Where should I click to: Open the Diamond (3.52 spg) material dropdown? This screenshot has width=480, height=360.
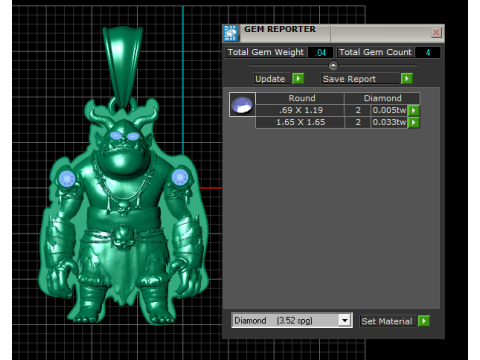click(345, 321)
